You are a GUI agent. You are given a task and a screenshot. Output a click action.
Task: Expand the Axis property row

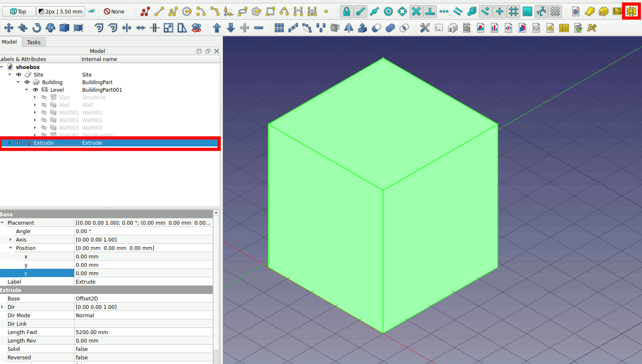coord(11,240)
